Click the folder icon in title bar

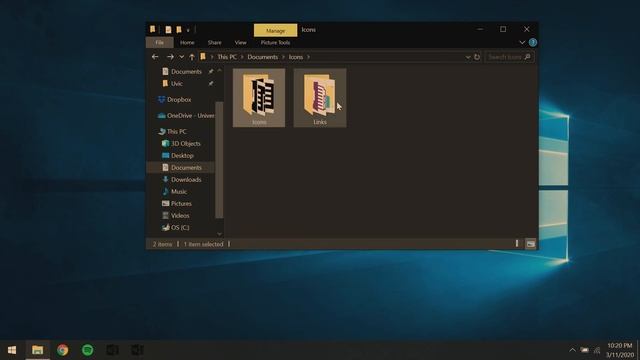pos(152,29)
